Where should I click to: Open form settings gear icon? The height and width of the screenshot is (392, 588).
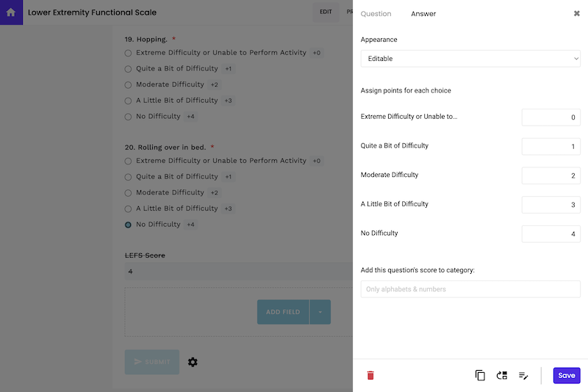[x=193, y=362]
